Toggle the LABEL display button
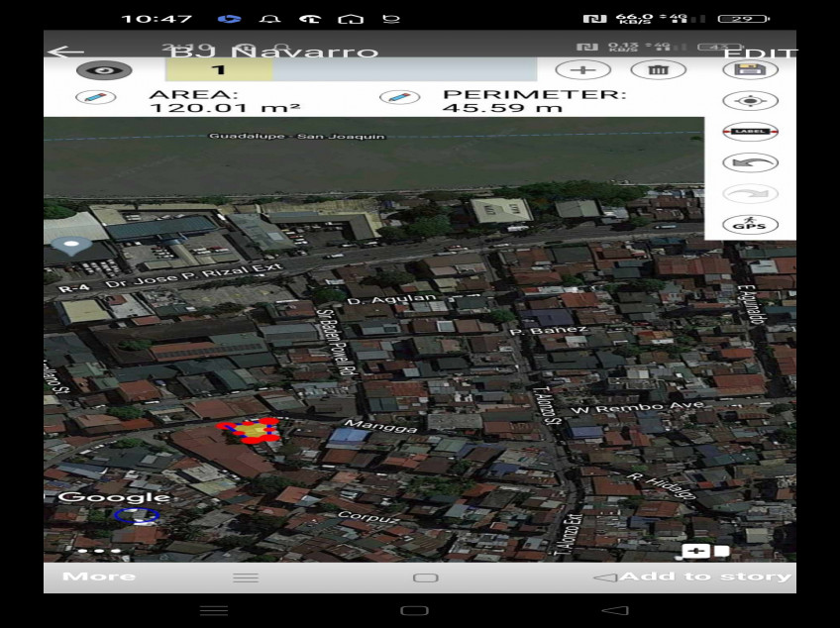 pyautogui.click(x=750, y=132)
